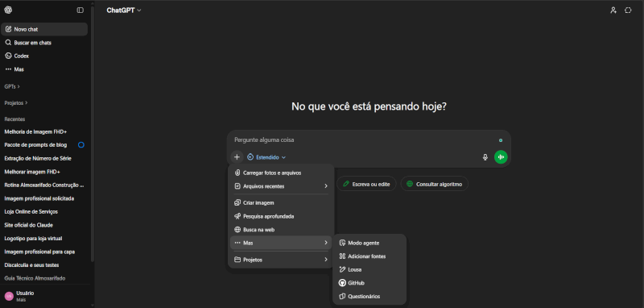Click the chevron arrow on popup Projetos row
644x308 pixels.
tap(326, 260)
